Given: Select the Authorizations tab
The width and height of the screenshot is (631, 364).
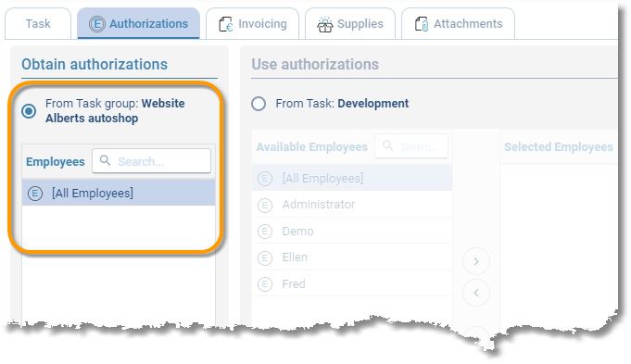Looking at the screenshot, I should [138, 24].
